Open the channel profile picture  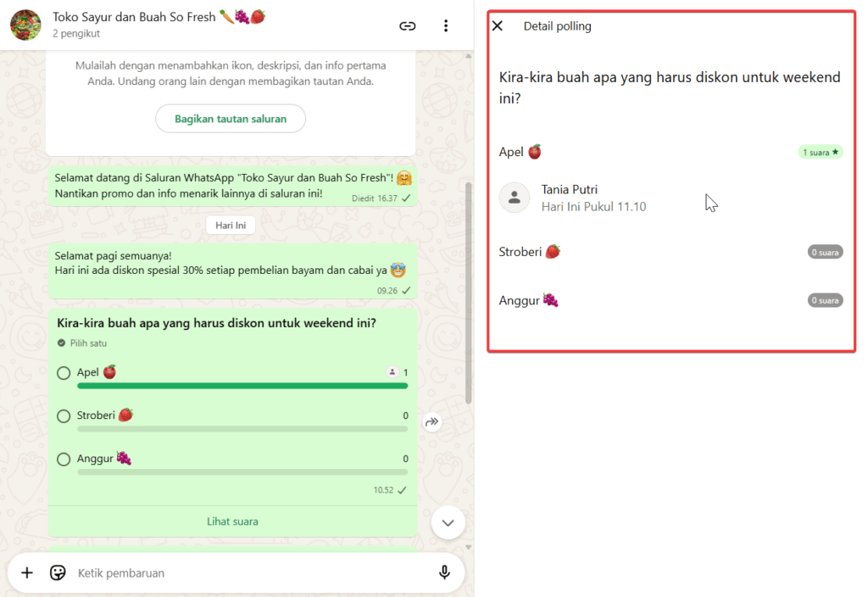point(25,25)
